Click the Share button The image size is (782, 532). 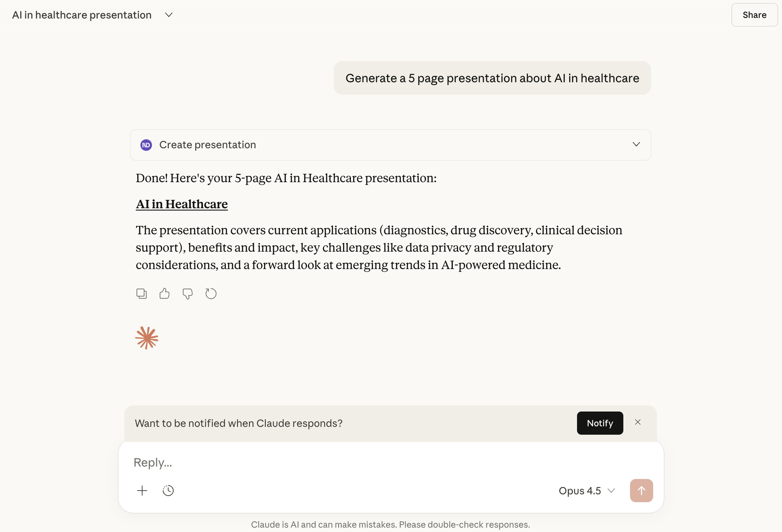(x=754, y=15)
